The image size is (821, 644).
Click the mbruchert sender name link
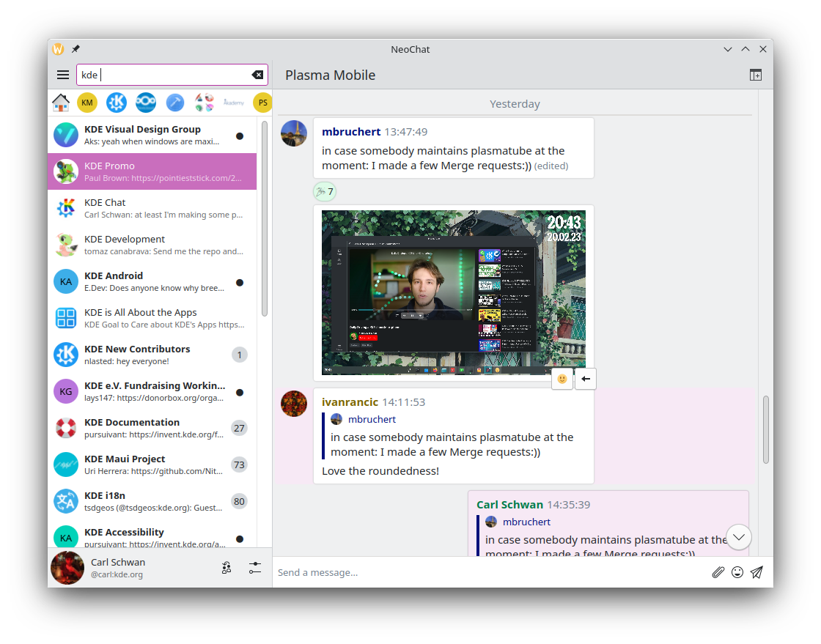[351, 132]
